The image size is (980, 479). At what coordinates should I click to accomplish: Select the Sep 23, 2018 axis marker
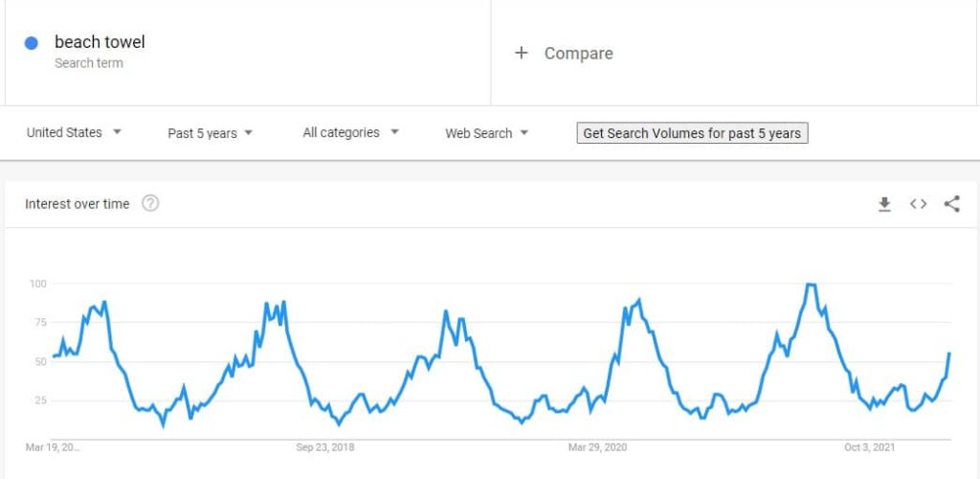[x=325, y=447]
